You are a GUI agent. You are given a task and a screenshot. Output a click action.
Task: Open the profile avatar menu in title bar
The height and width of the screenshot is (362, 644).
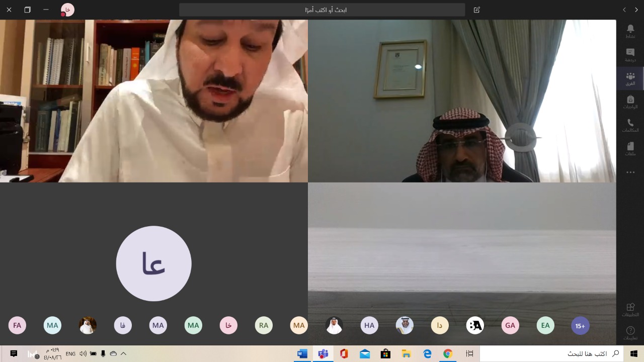tap(67, 10)
